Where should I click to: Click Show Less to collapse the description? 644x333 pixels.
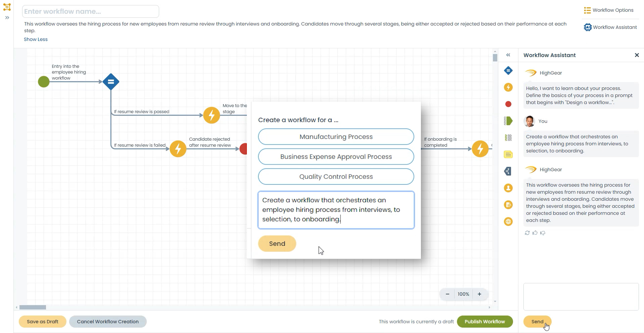click(36, 39)
